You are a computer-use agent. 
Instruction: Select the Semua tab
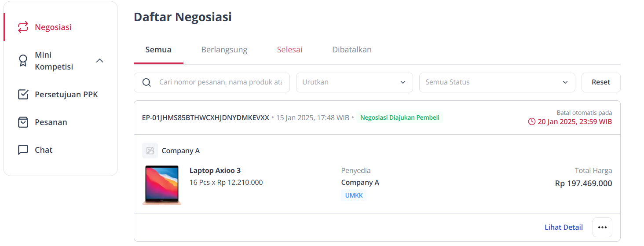[158, 50]
